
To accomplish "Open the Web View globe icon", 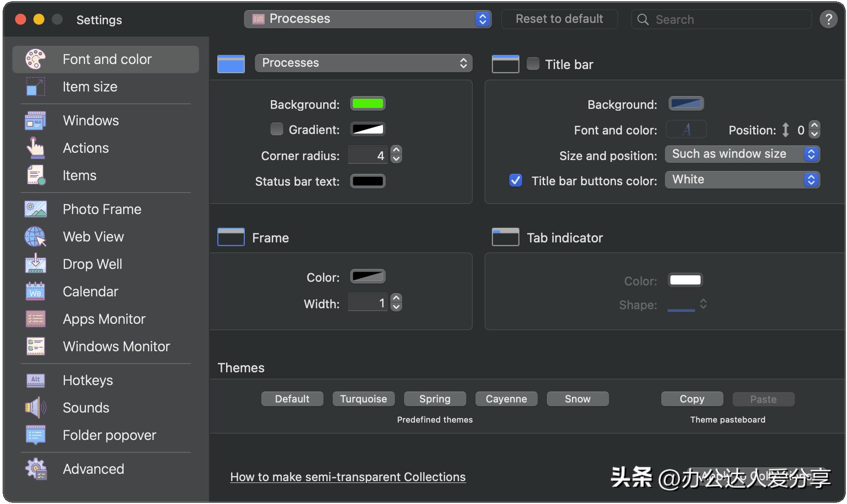I will tap(35, 236).
